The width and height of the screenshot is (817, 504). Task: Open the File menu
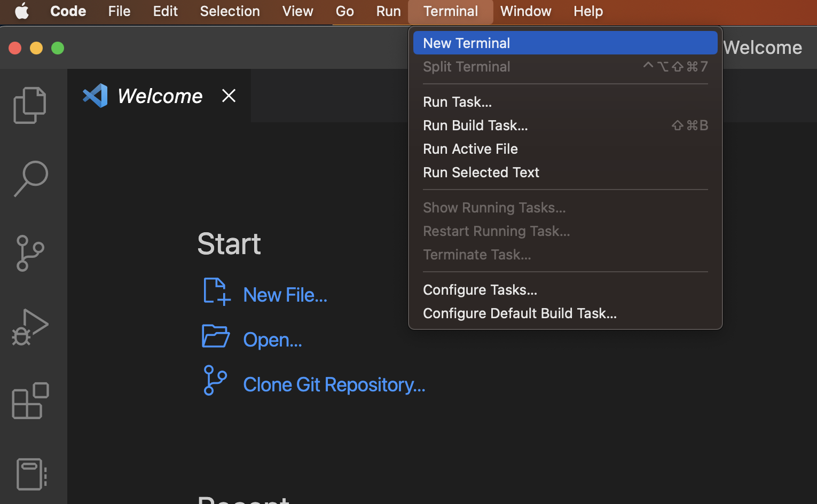click(119, 11)
